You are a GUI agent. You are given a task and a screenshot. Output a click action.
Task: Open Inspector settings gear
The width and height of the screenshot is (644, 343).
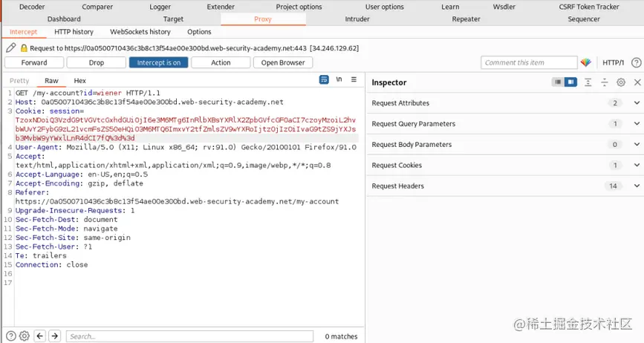[621, 82]
